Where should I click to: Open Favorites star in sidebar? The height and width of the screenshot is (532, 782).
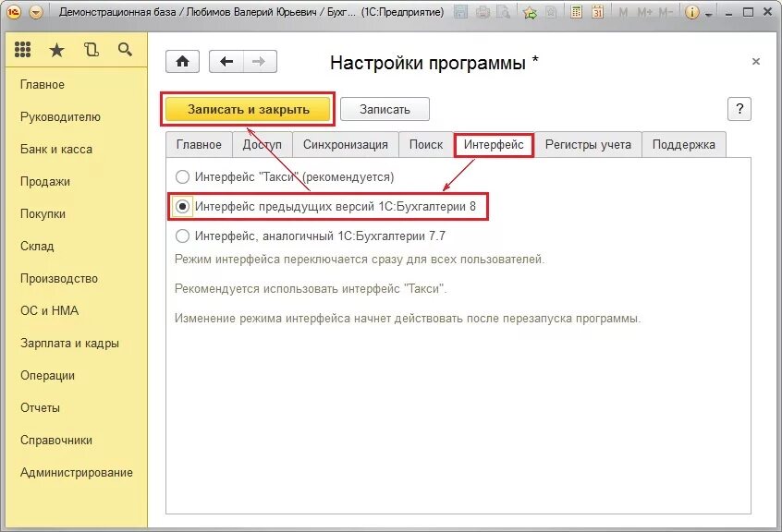click(57, 49)
